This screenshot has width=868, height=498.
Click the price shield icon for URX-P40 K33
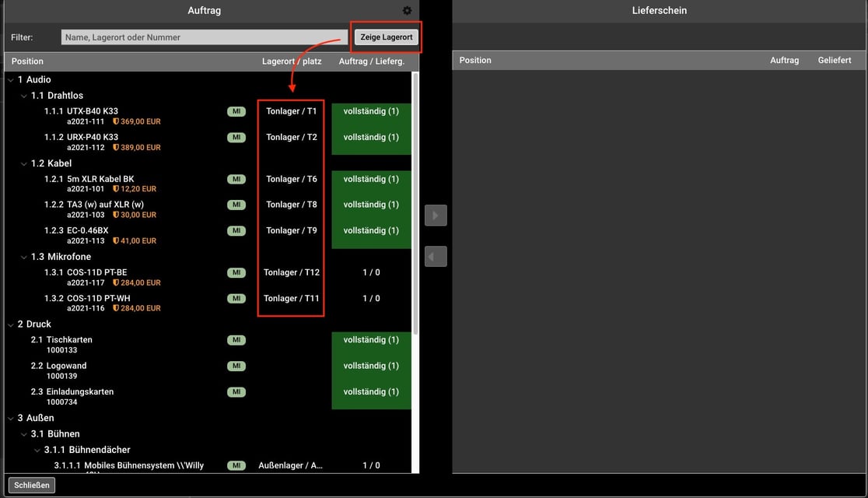[x=117, y=148]
